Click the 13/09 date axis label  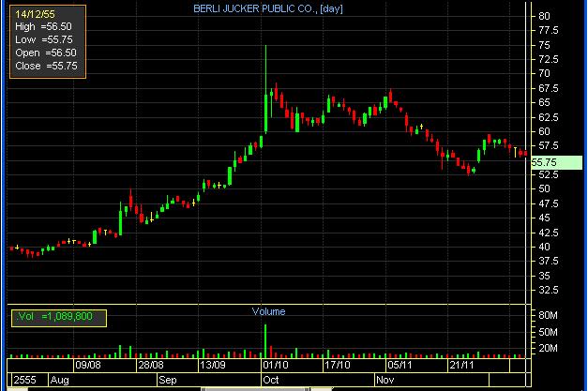(213, 365)
